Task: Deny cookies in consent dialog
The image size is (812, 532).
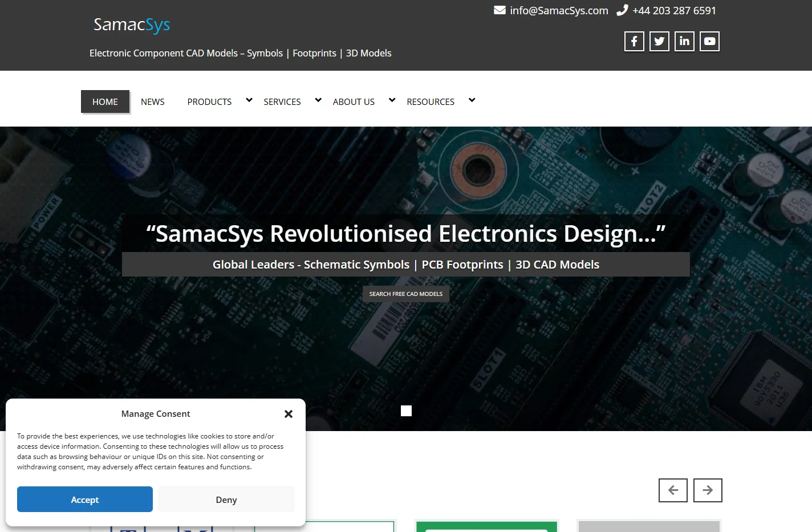Action: pyautogui.click(x=226, y=499)
